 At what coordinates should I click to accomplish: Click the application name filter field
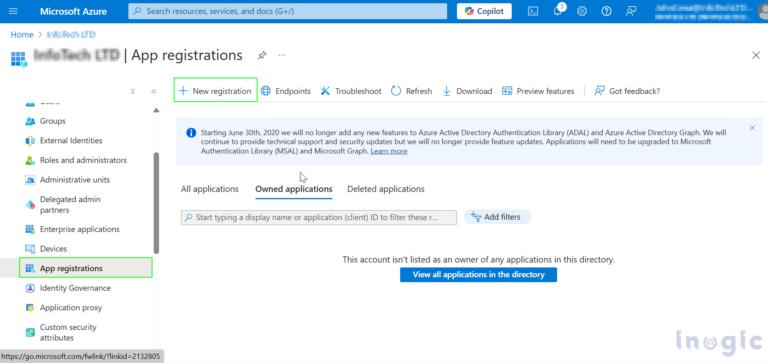[x=319, y=218]
